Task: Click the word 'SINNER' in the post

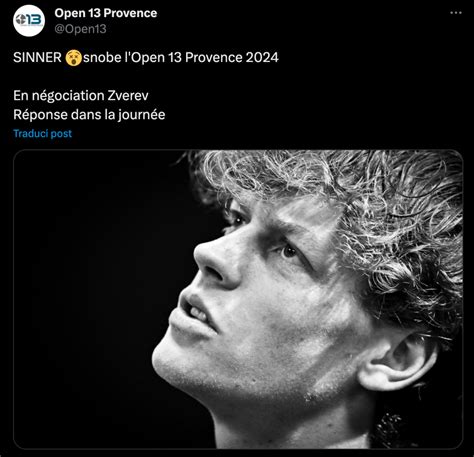Action: (x=37, y=58)
